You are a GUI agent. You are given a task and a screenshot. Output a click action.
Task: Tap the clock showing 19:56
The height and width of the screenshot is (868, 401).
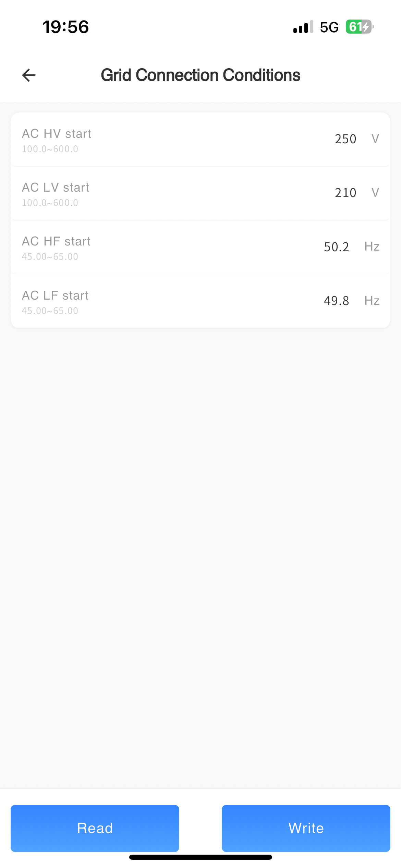click(66, 27)
